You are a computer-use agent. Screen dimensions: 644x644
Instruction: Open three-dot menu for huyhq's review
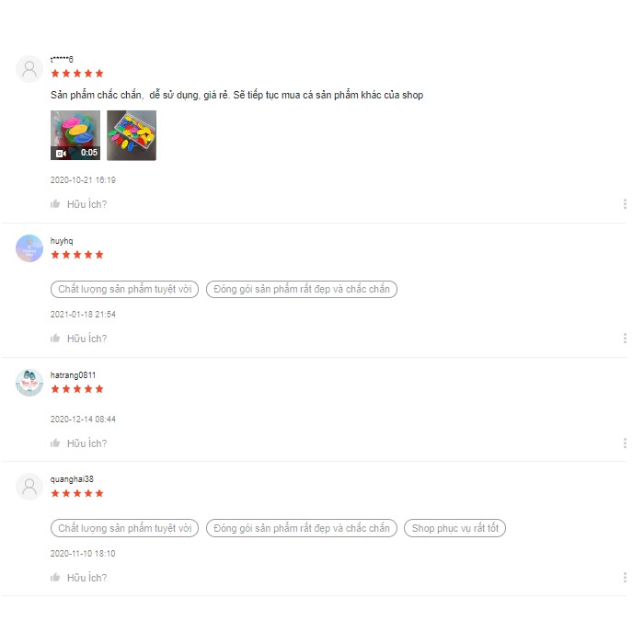[x=625, y=339]
